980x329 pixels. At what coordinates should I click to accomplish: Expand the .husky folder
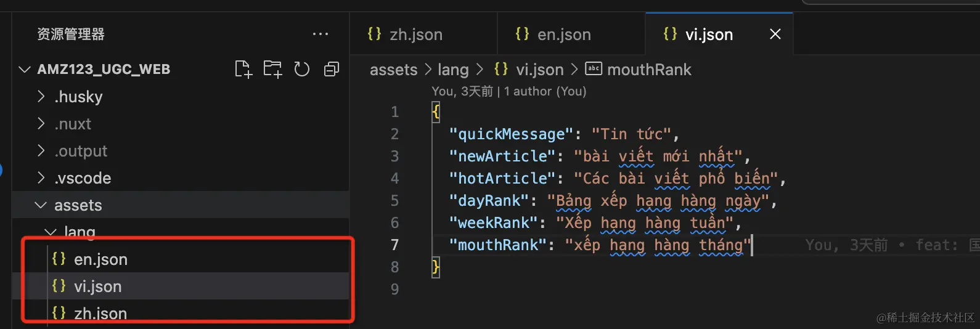point(181,97)
